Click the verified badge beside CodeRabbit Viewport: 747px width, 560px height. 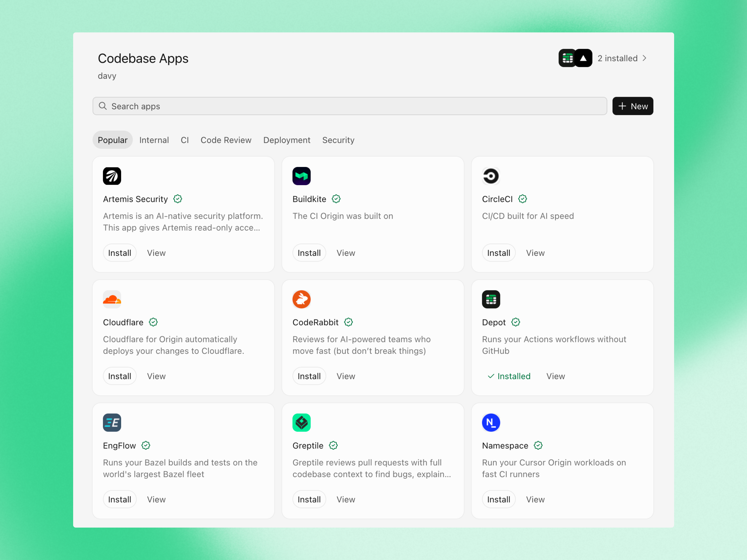point(349,322)
